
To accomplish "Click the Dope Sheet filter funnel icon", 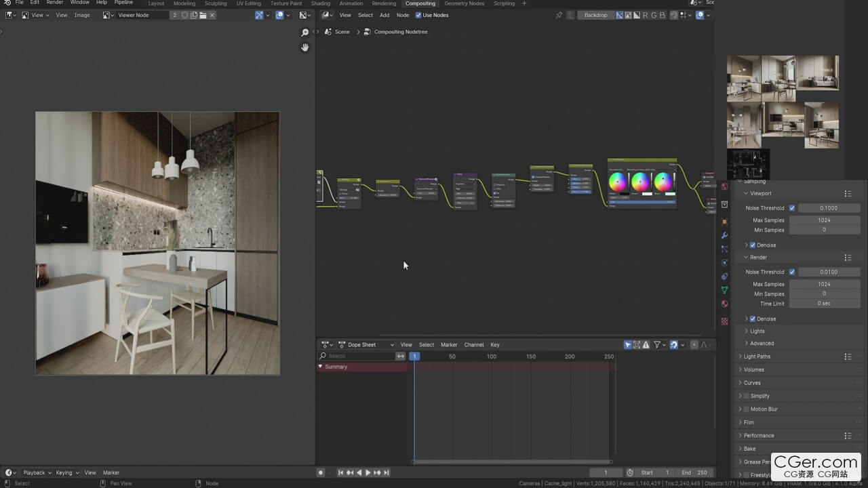I will coord(657,345).
